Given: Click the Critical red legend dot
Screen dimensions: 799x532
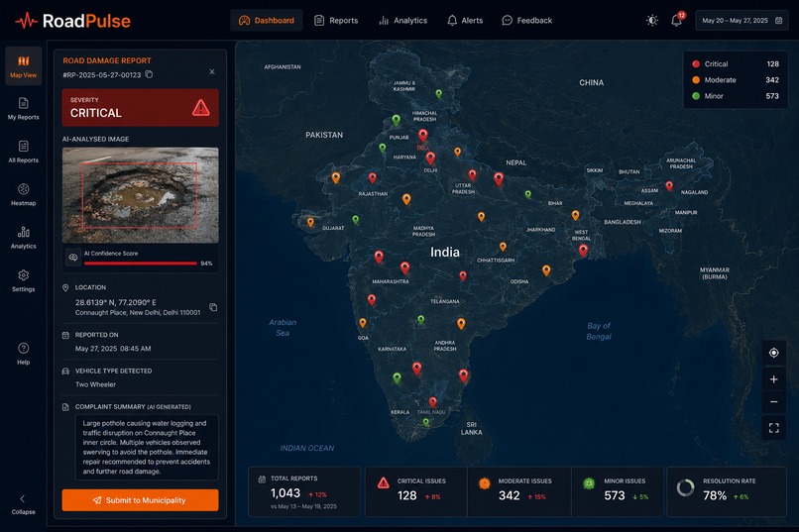Looking at the screenshot, I should click(696, 64).
